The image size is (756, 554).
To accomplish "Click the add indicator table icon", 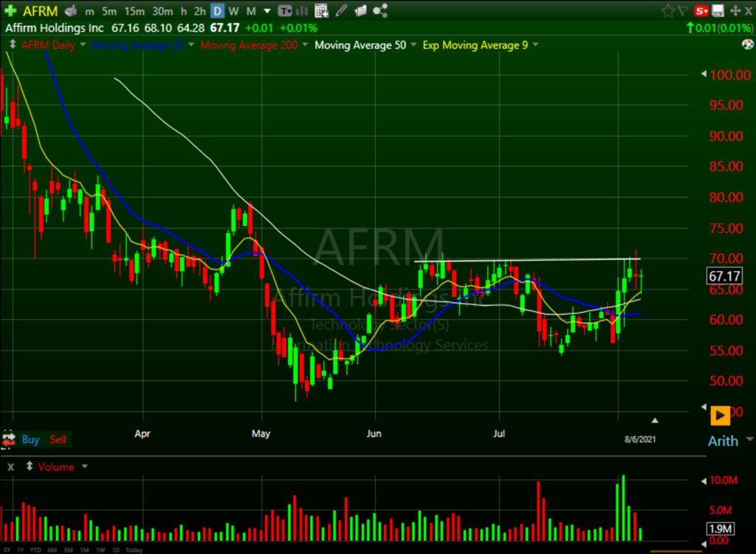I will 321,10.
